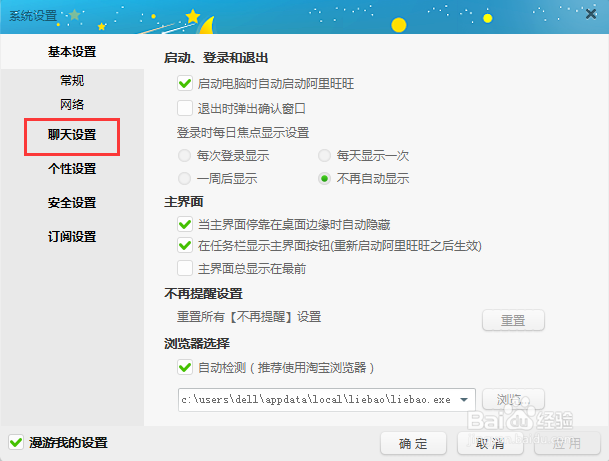This screenshot has height=461, width=609.
Task: Select 每次登录显示 radio option
Action: [x=184, y=156]
